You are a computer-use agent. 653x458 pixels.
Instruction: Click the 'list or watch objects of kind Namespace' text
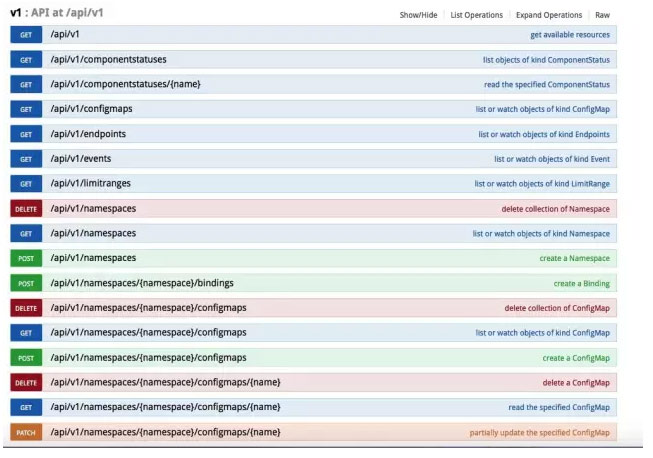[540, 233]
